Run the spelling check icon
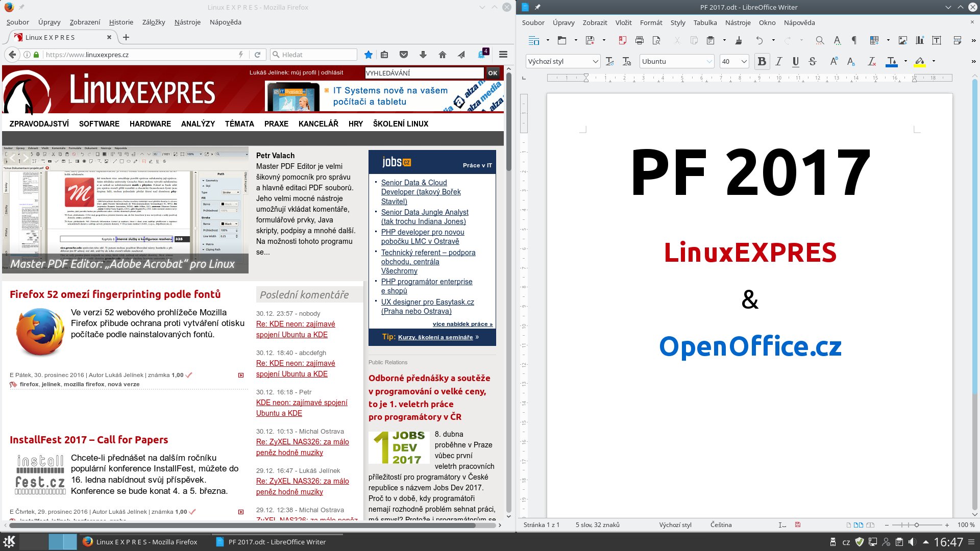The width and height of the screenshot is (980, 551). (x=837, y=40)
